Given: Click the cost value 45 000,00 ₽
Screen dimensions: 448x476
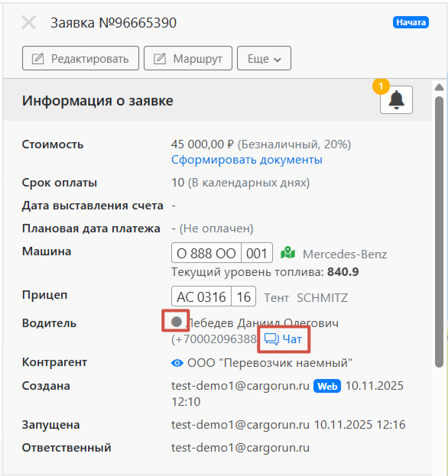Looking at the screenshot, I should pyautogui.click(x=203, y=144).
